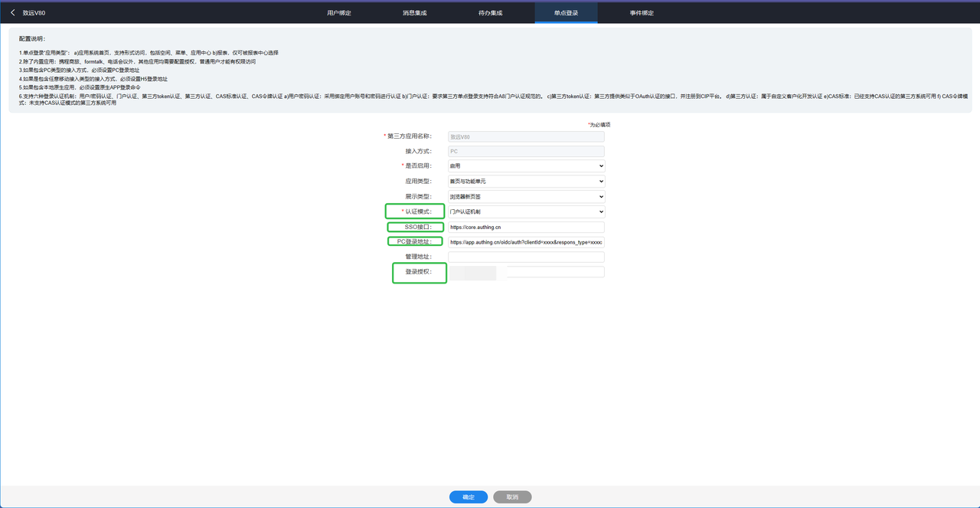
Task: Open the 消息集成 tab
Action: (x=414, y=13)
